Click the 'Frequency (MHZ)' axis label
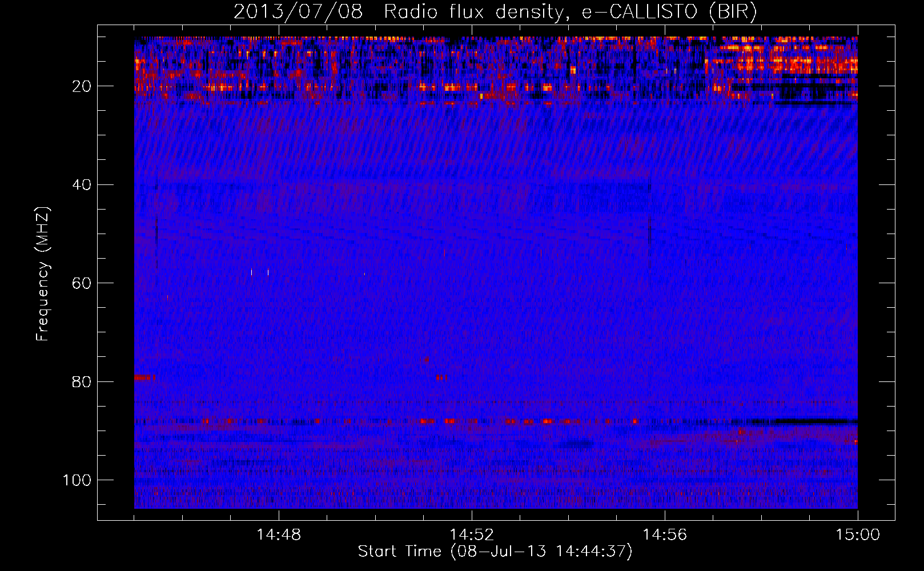Image resolution: width=924 pixels, height=571 pixels. coord(43,274)
